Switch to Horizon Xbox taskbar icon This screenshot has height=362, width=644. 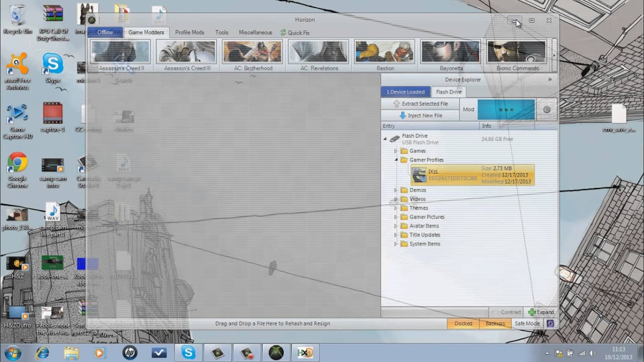click(x=276, y=353)
